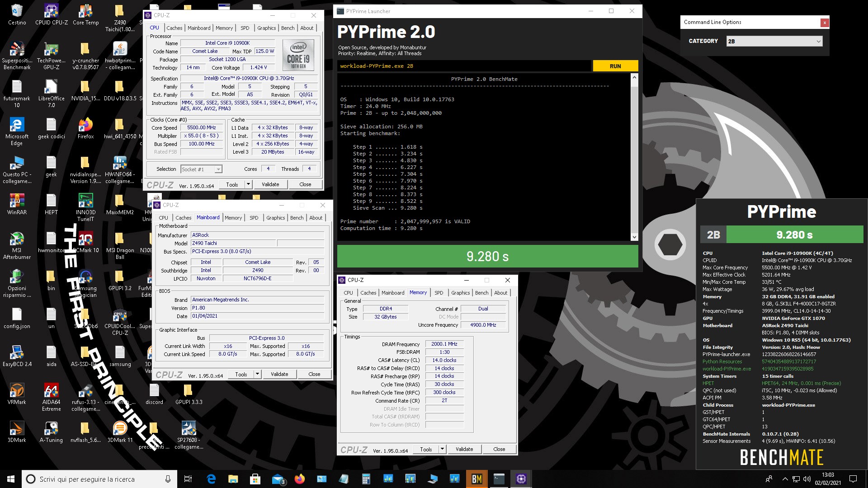Open Firefox from the taskbar
Screen dimensions: 868x488
[x=300, y=479]
